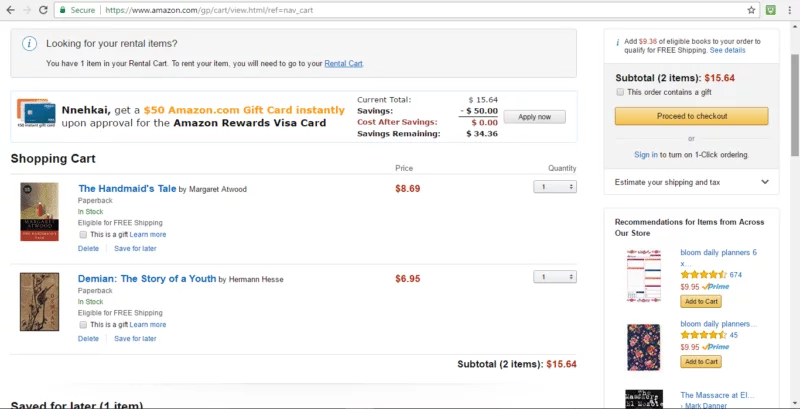Click the green extension icon in browser toolbar
The height and width of the screenshot is (409, 800).
tap(771, 10)
